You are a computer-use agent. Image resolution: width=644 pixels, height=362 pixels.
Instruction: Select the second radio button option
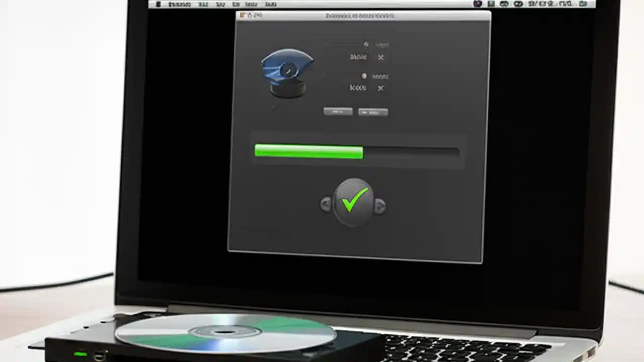(x=364, y=75)
